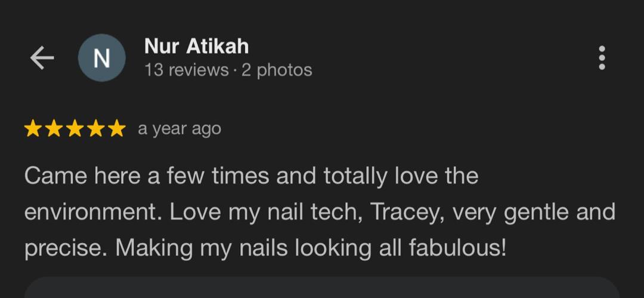The height and width of the screenshot is (298, 644).
Task: Tap the word "environment." in the review
Action: [x=94, y=213]
